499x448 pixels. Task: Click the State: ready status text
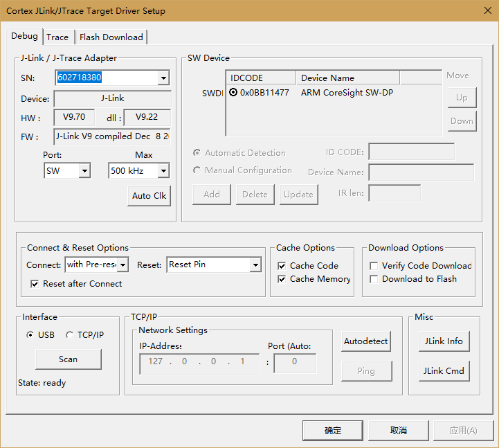(42, 383)
